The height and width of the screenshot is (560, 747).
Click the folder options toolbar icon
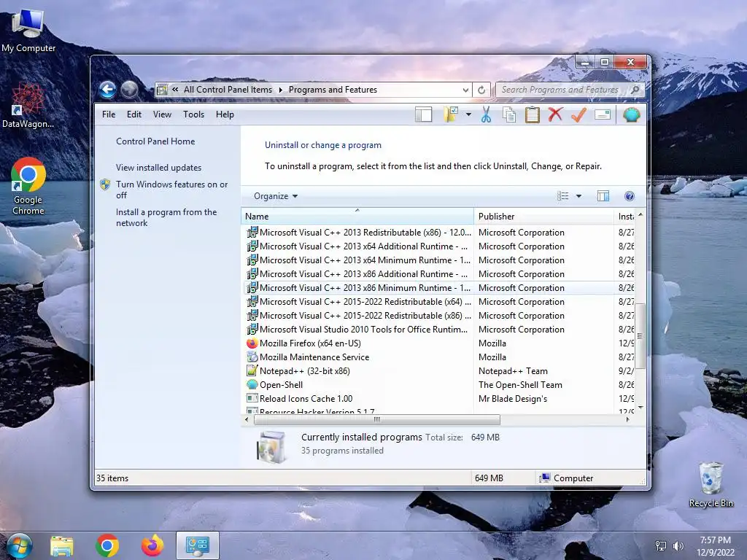pyautogui.click(x=451, y=114)
